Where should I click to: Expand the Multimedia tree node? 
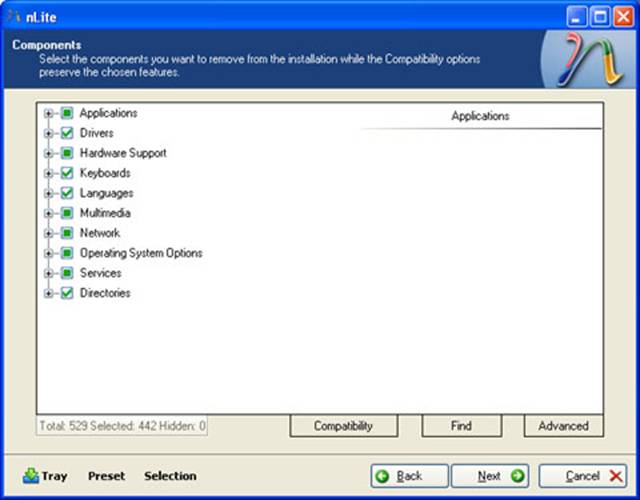click(48, 213)
